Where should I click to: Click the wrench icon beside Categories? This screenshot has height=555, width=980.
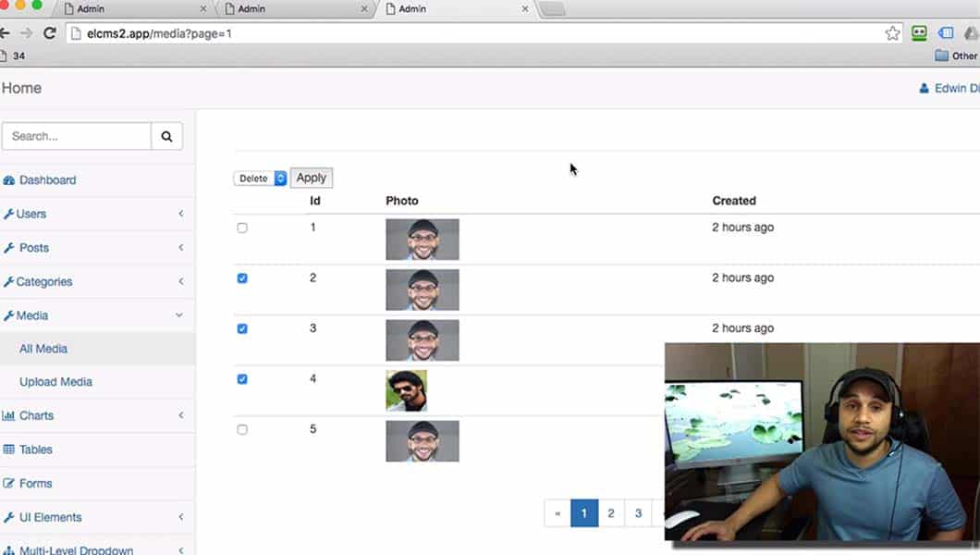coord(8,281)
